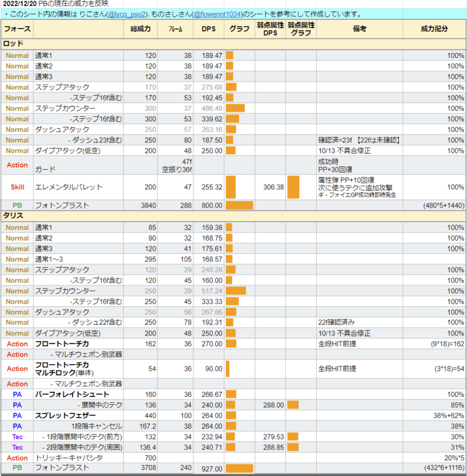This screenshot has height=476, width=467.
Task: Click the トリッキーキャパシタ action cell
Action: tap(78, 458)
